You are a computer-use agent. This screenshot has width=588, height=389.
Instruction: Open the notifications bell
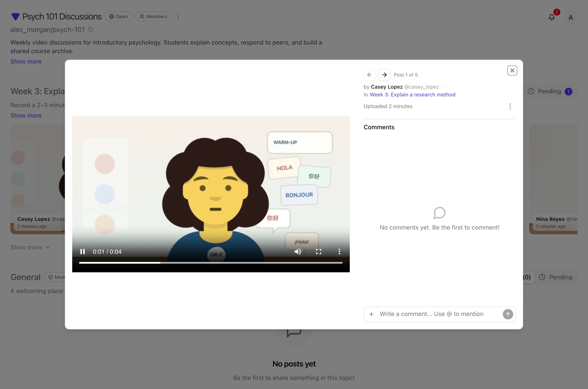coord(551,17)
